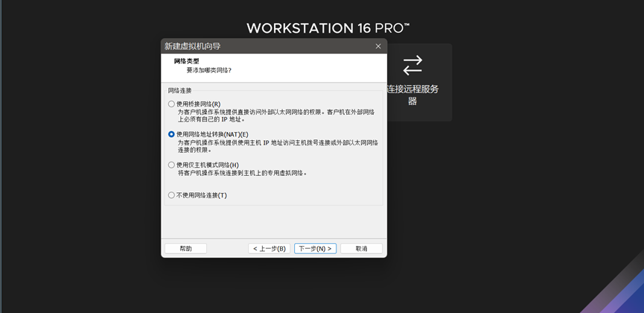Viewport: 644px width, 313px height.
Task: Click the host-only description 将客户机操作系统连接到主机
Action: click(x=242, y=173)
